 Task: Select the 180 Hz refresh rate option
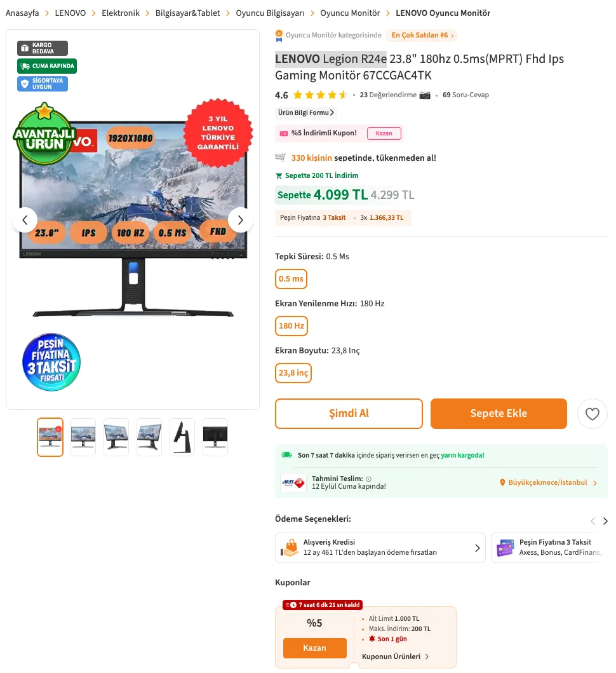(x=291, y=326)
